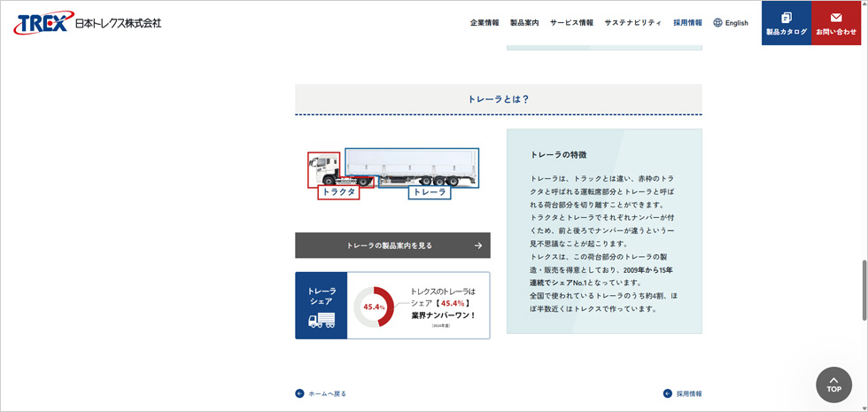Click the envelope contact icon button
The width and height of the screenshot is (868, 412).
[x=836, y=18]
